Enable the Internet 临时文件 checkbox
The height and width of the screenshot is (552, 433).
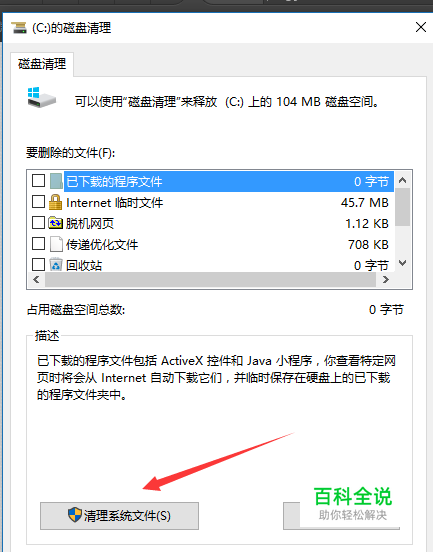coord(38,202)
